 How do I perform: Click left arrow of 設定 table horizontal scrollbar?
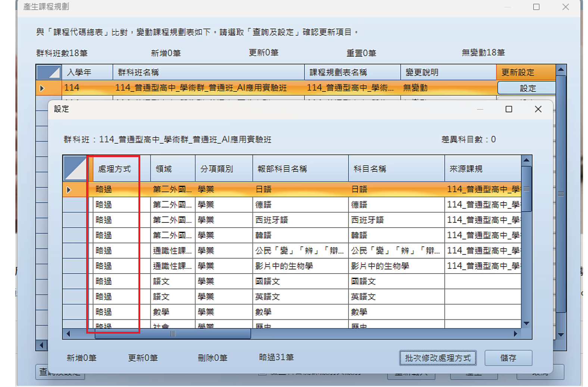tap(68, 334)
